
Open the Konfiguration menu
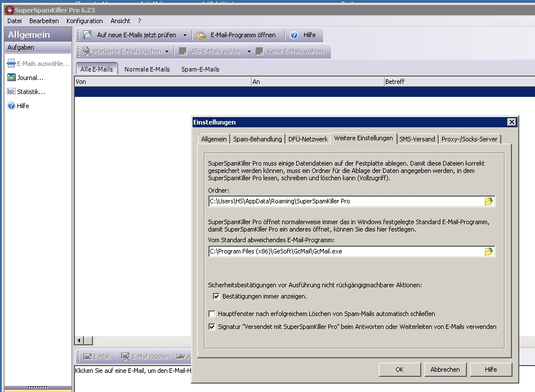click(x=84, y=21)
